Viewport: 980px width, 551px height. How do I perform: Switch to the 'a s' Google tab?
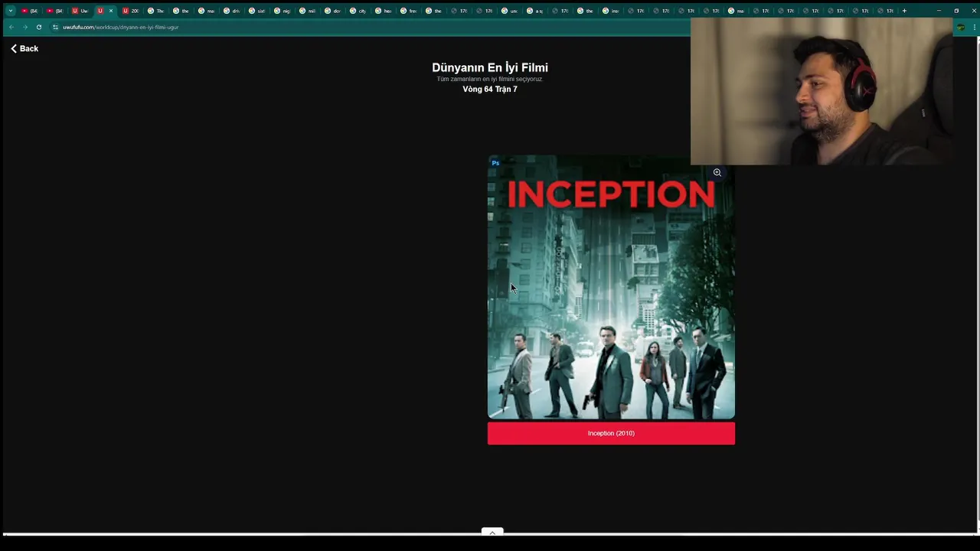click(534, 11)
